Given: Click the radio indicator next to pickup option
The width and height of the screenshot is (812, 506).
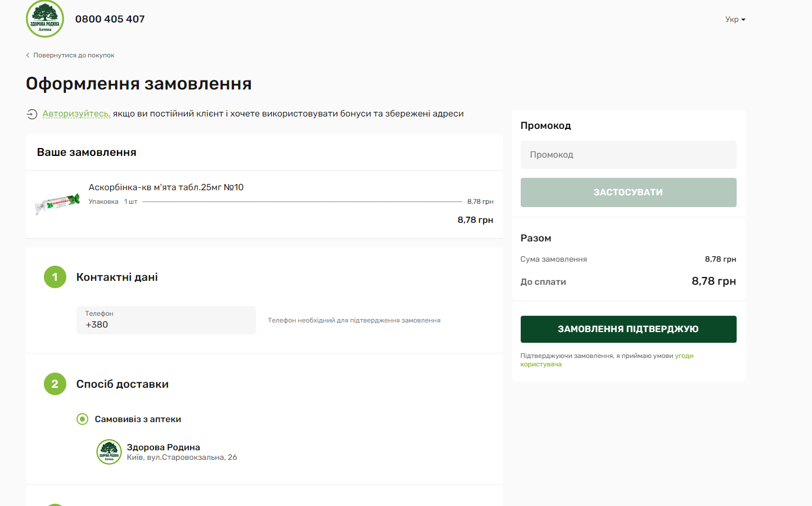Looking at the screenshot, I should (83, 419).
